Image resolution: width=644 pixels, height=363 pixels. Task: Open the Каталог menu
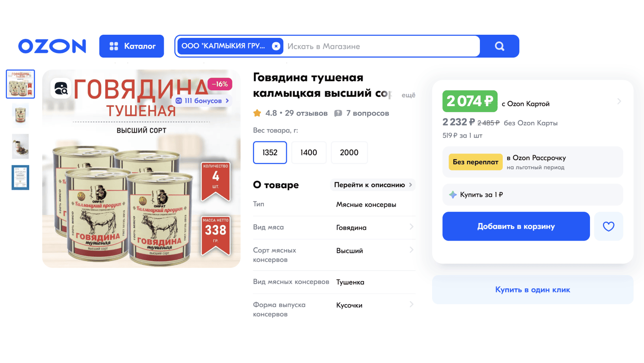pos(131,46)
